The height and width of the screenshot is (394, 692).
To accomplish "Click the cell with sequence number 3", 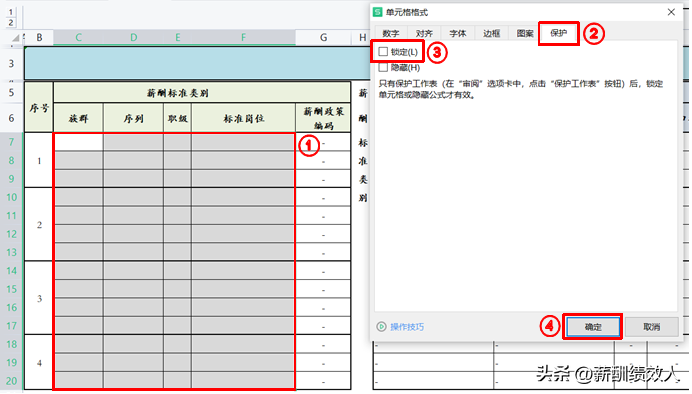I will 39,298.
